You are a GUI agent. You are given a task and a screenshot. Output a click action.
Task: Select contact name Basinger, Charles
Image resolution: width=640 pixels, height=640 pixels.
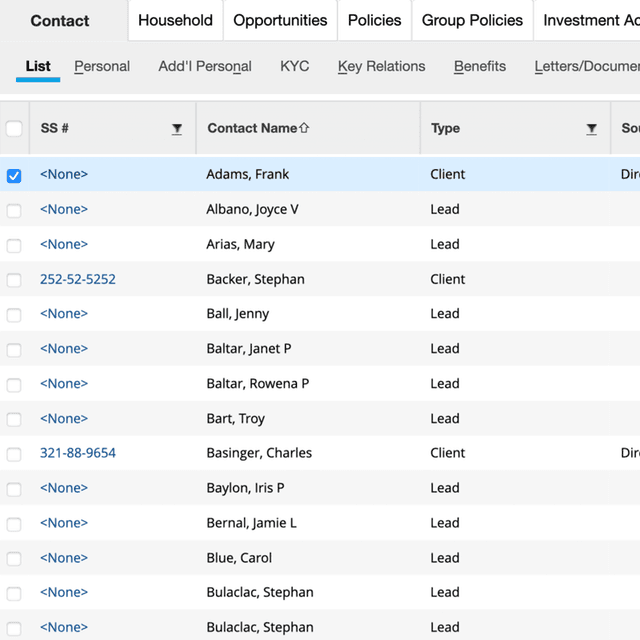tap(259, 453)
